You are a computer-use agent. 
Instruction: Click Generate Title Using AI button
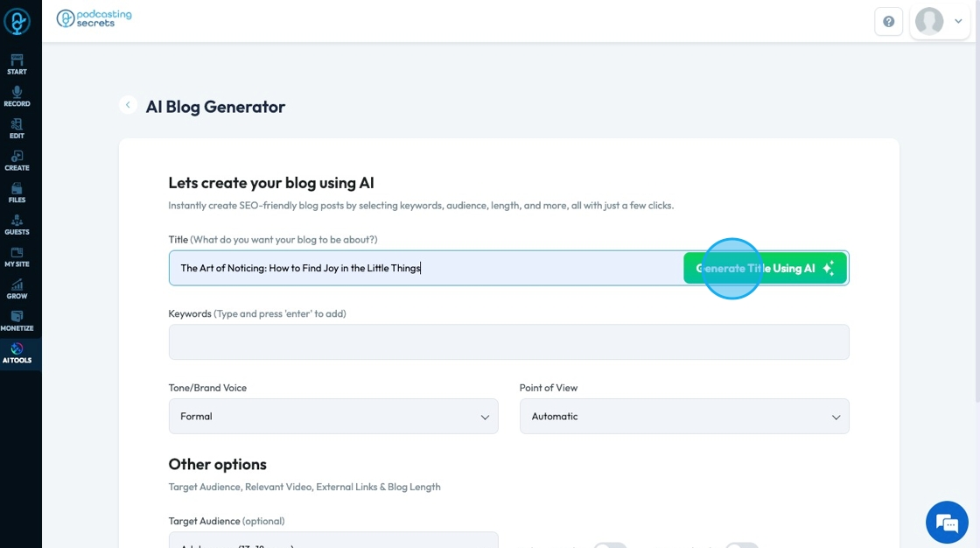pos(765,268)
